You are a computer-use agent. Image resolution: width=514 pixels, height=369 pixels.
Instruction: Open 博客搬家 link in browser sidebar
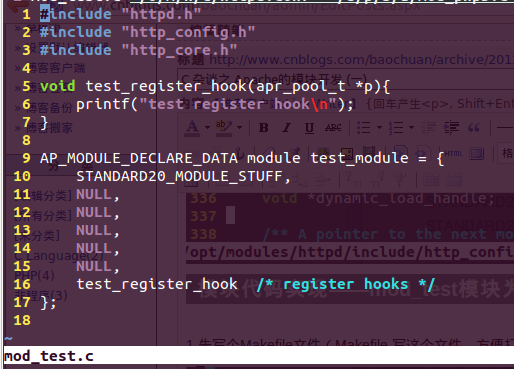click(x=49, y=128)
